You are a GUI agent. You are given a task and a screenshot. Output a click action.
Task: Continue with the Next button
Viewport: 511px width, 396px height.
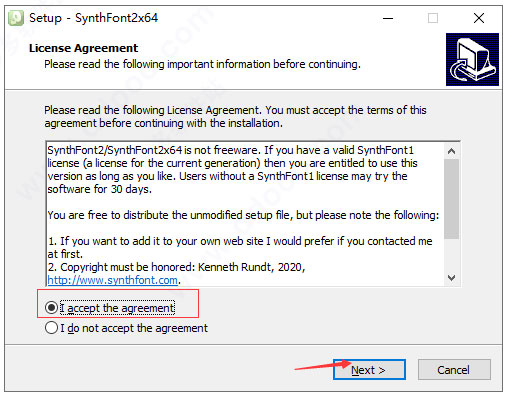point(369,370)
